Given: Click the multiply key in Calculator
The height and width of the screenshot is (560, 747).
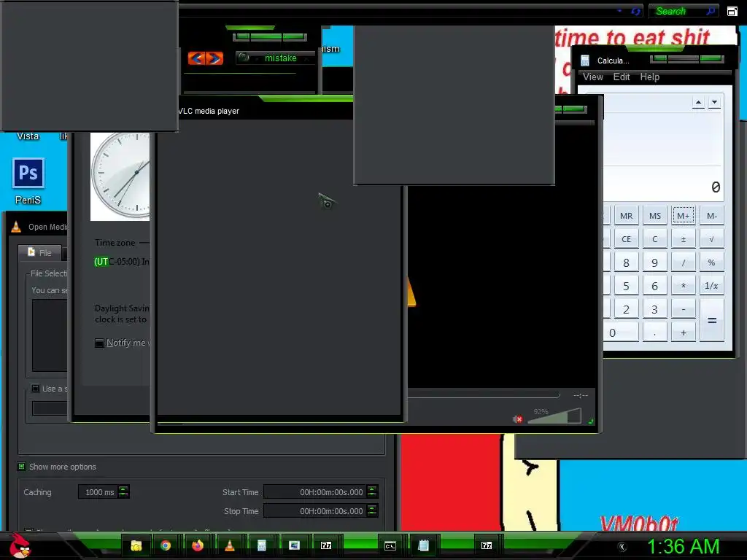Looking at the screenshot, I should [x=683, y=286].
